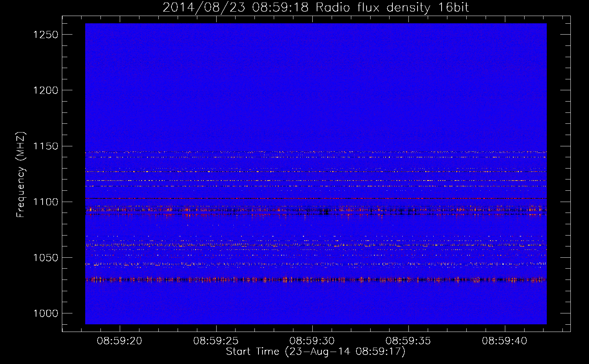The width and height of the screenshot is (589, 364).
Task: Click the plot title "Radio flux density 16bit"
Action: [392, 7]
